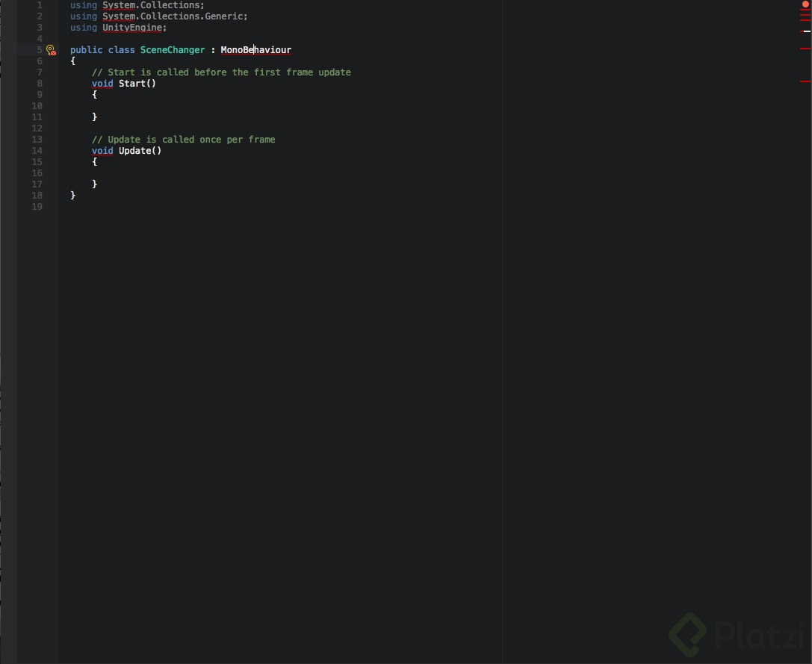Click the using keyword on line 1

pos(84,5)
